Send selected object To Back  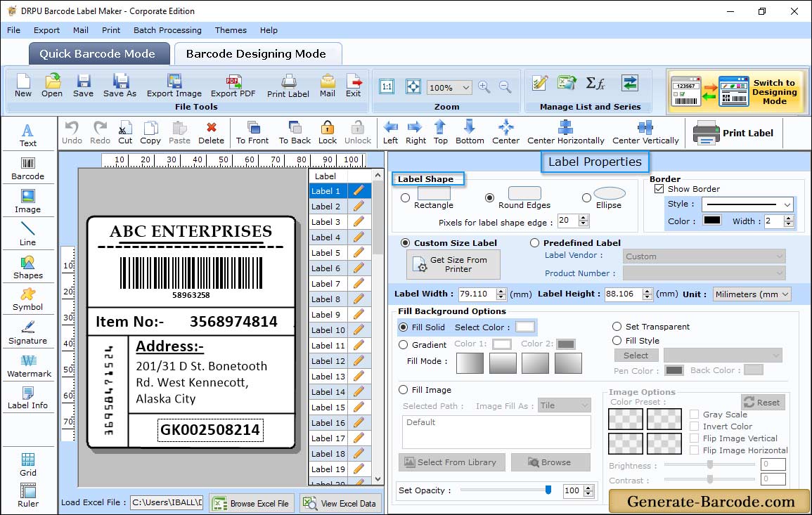pyautogui.click(x=295, y=133)
